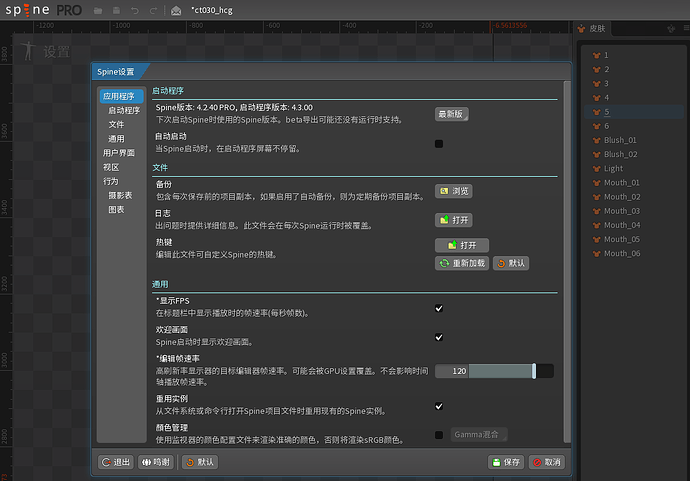
Task: Click skin icon beside Mouth_02
Action: tap(597, 197)
